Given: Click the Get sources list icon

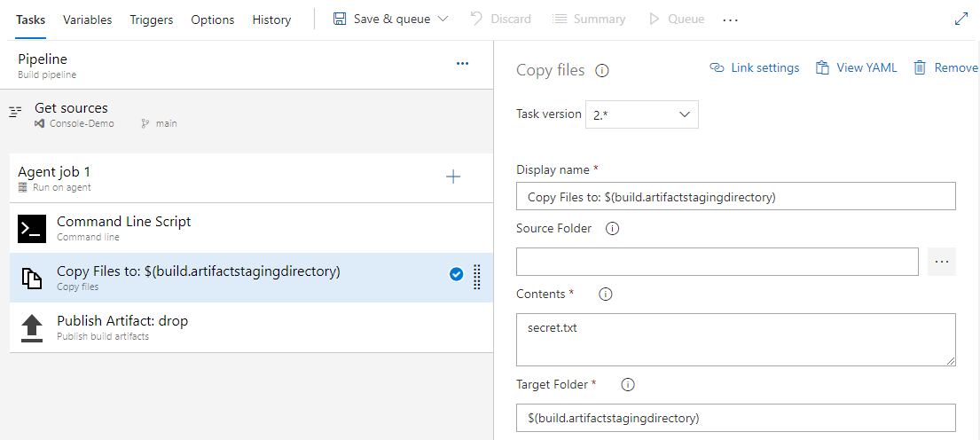Looking at the screenshot, I should pyautogui.click(x=16, y=113).
